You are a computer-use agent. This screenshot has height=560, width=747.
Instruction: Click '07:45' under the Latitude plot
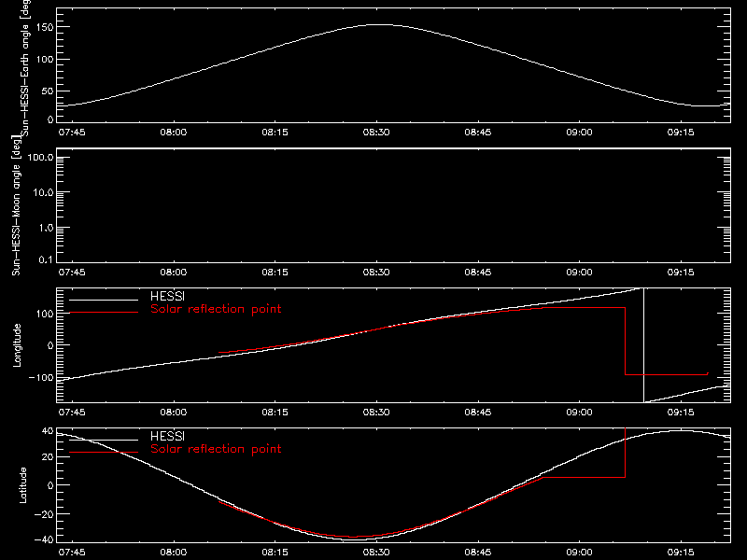(72, 553)
